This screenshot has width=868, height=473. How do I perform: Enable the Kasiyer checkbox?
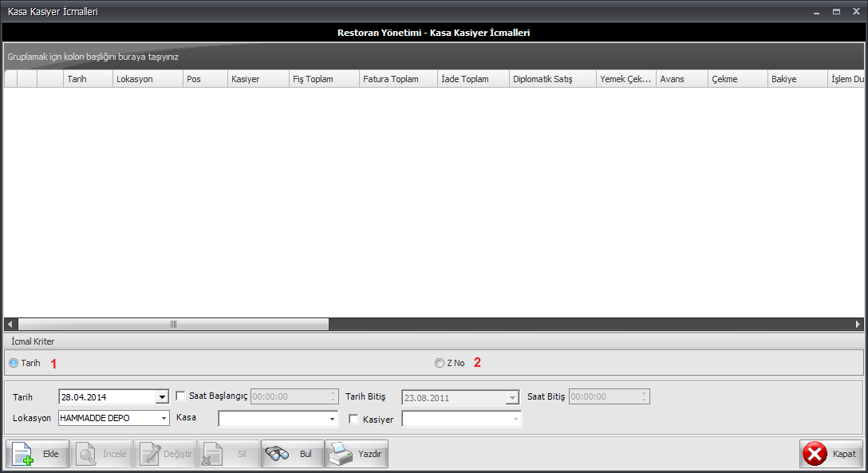click(x=353, y=420)
